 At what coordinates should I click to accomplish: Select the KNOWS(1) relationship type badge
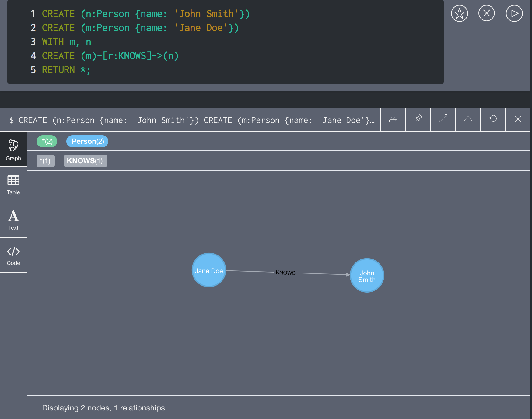[x=85, y=161]
